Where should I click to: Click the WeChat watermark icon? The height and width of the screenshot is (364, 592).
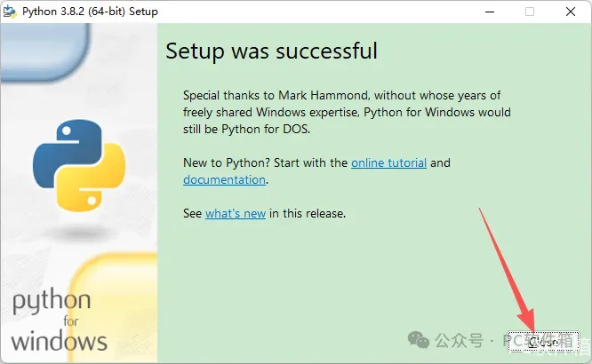417,340
